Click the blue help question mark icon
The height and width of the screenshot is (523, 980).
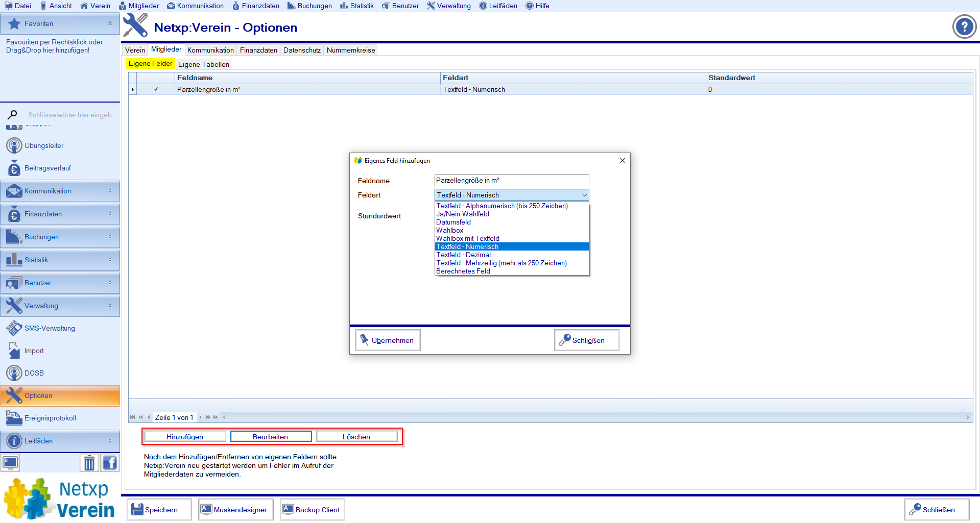click(x=964, y=27)
